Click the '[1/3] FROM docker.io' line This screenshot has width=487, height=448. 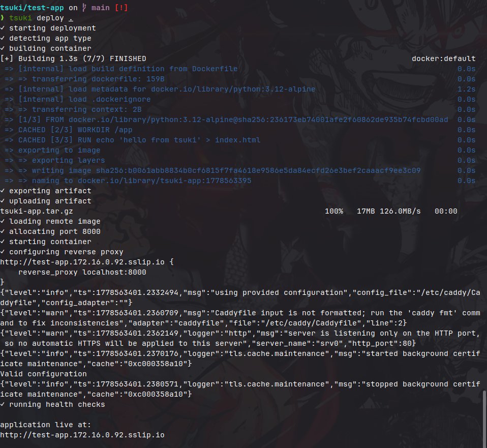226,120
